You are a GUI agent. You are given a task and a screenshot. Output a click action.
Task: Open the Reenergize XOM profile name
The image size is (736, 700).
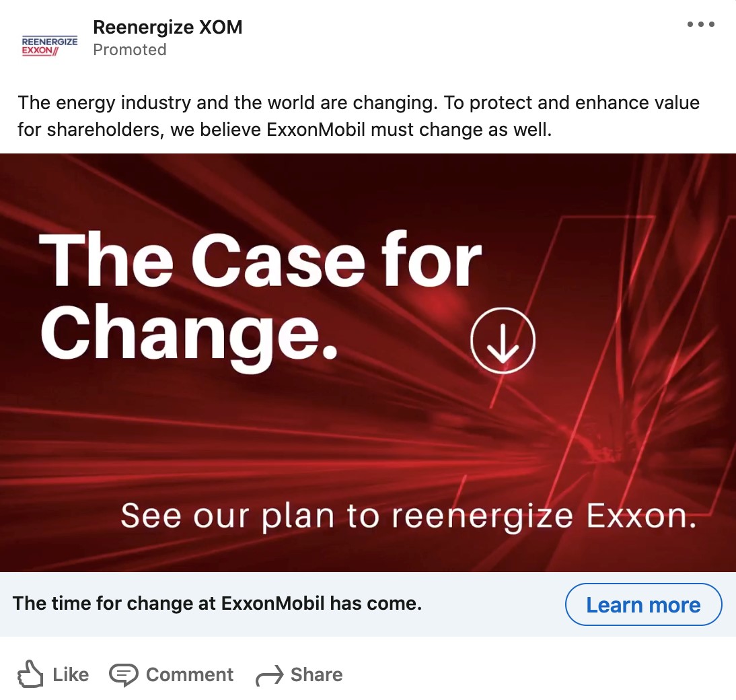pos(168,28)
